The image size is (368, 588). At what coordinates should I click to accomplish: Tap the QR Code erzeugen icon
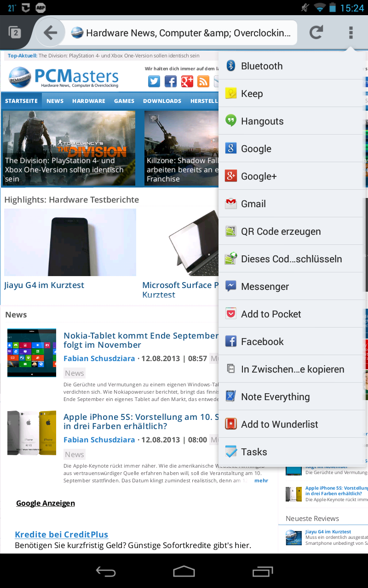(x=231, y=231)
